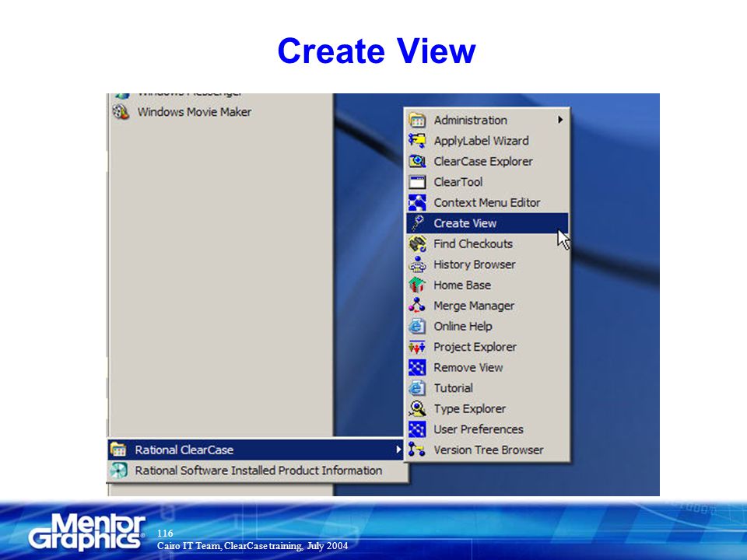Open Rational Software Installed Product Information

[258, 470]
